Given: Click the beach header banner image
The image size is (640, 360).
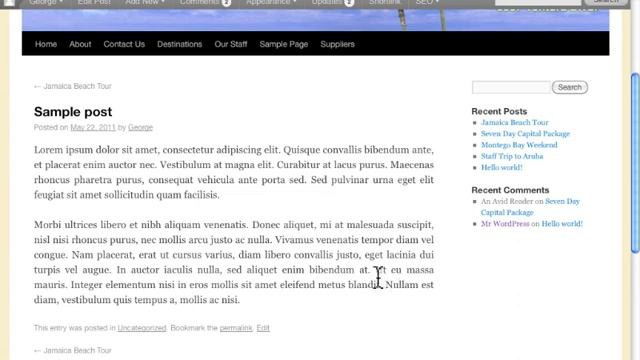Looking at the screenshot, I should click(315, 20).
